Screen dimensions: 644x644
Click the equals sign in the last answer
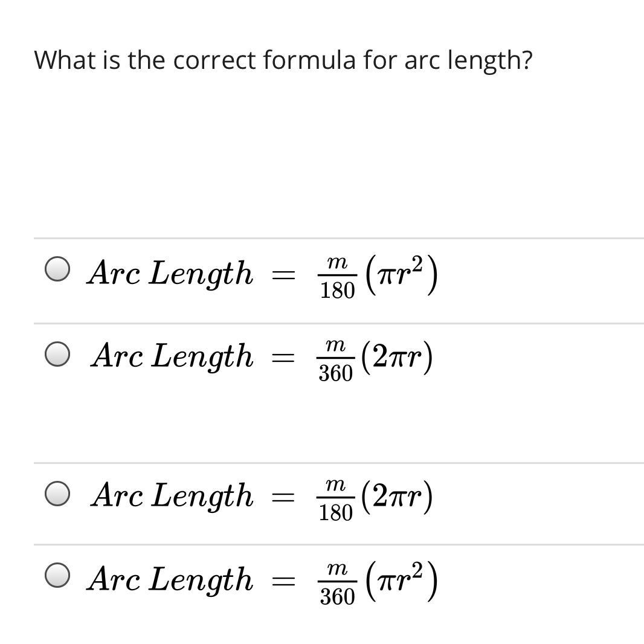[283, 582]
